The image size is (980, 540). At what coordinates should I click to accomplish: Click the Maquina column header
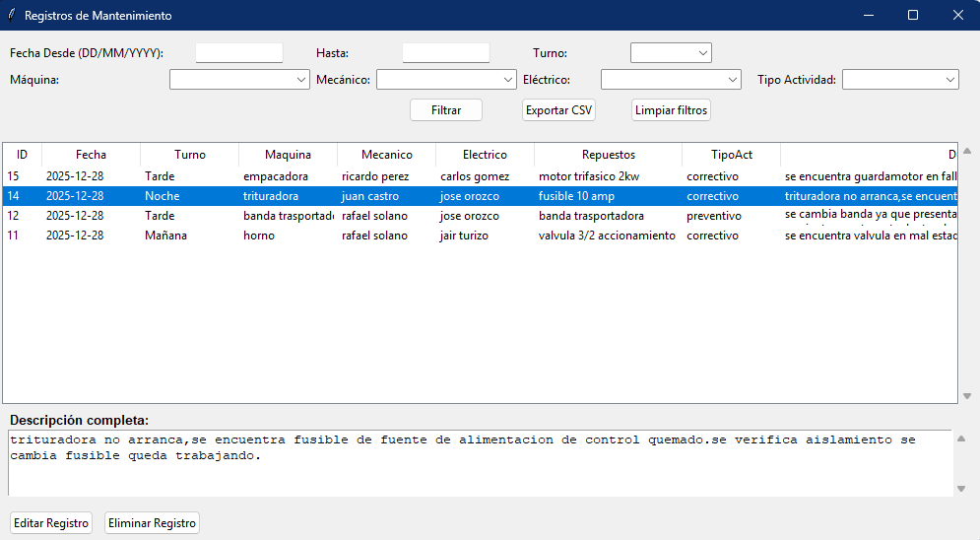pos(288,155)
